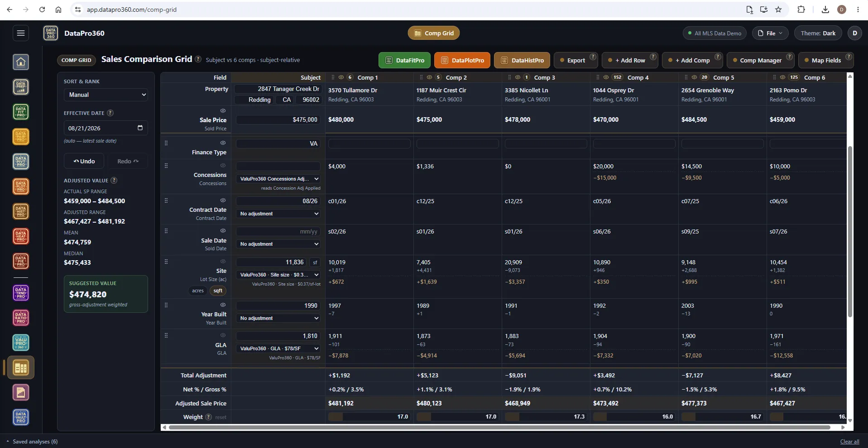This screenshot has width=868, height=448.
Task: Grab the Finance Type row drag handle
Action: click(x=166, y=143)
